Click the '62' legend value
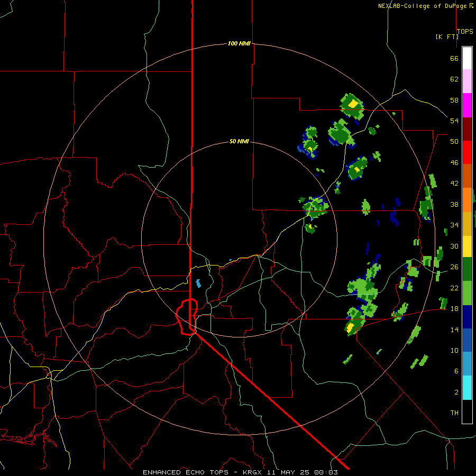The width and height of the screenshot is (476, 476). tap(454, 79)
